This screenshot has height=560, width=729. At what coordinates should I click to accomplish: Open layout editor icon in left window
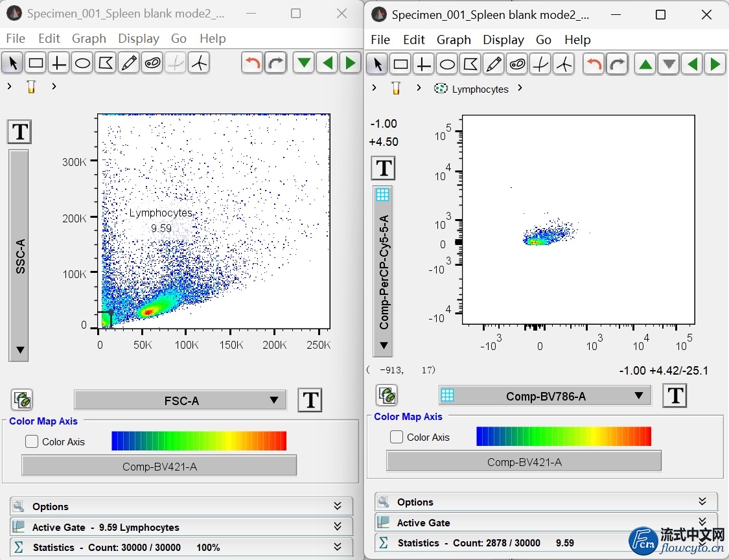(22, 399)
